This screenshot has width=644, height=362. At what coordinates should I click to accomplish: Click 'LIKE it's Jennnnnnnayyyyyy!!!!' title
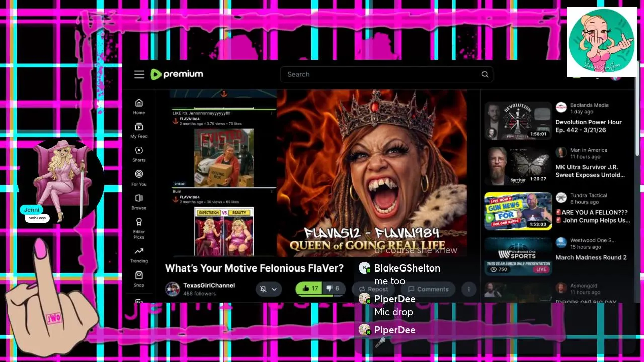201,113
